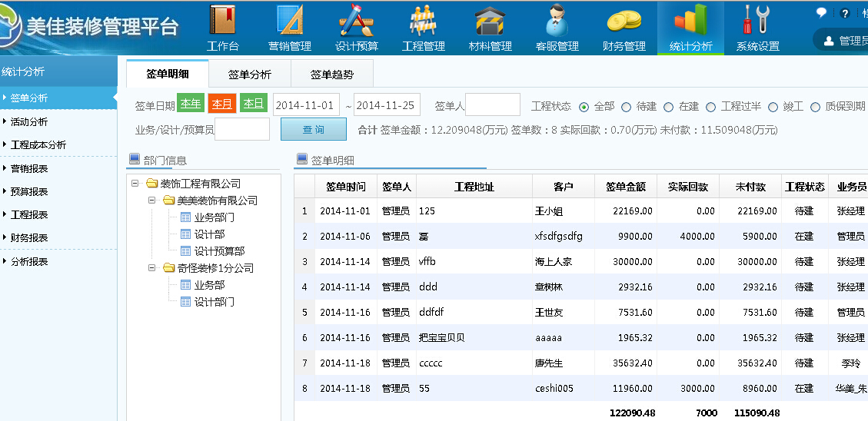This screenshot has height=421, width=868.
Task: Open the 工作台 workbench icon
Action: coord(223,28)
